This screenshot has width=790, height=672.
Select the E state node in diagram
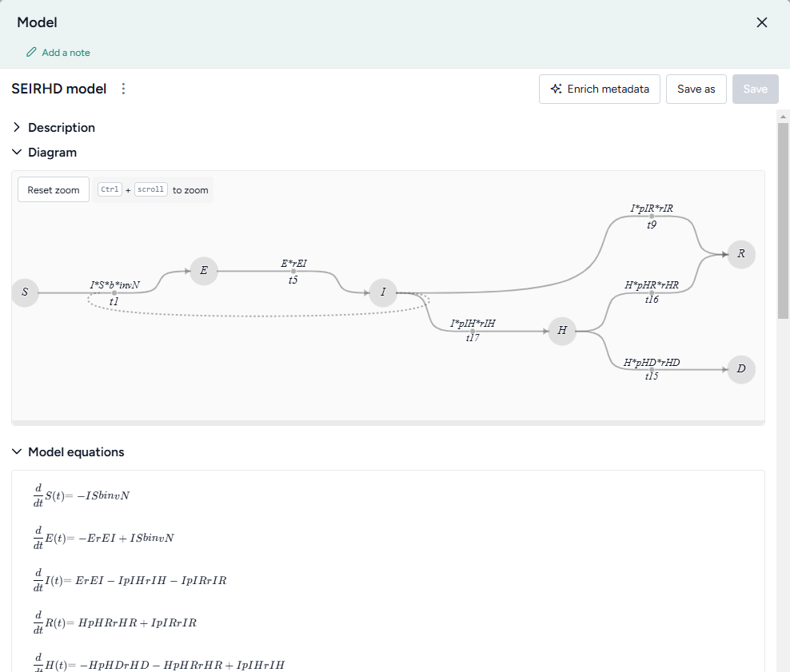point(204,271)
